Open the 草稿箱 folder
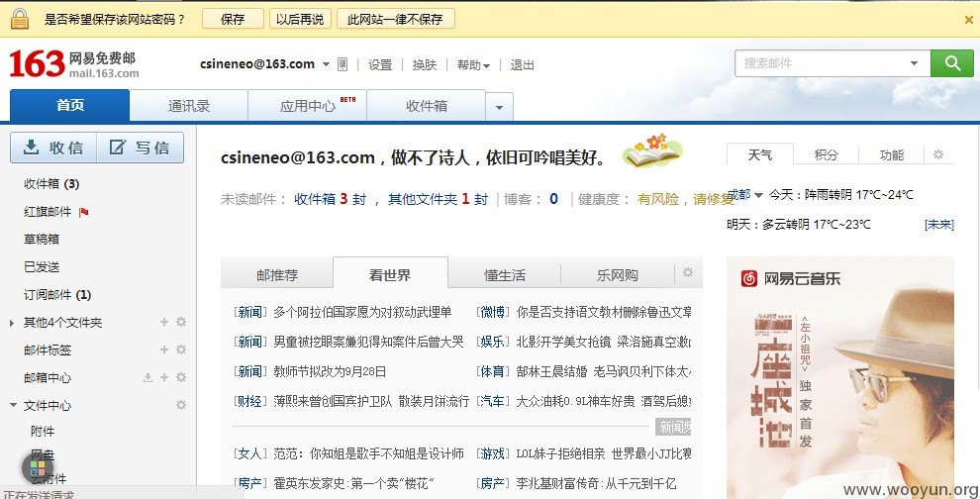Image resolution: width=980 pixels, height=499 pixels. [42, 239]
